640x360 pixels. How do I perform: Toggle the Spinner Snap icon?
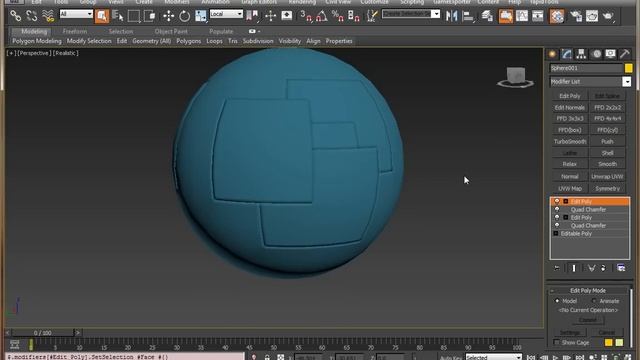click(353, 16)
